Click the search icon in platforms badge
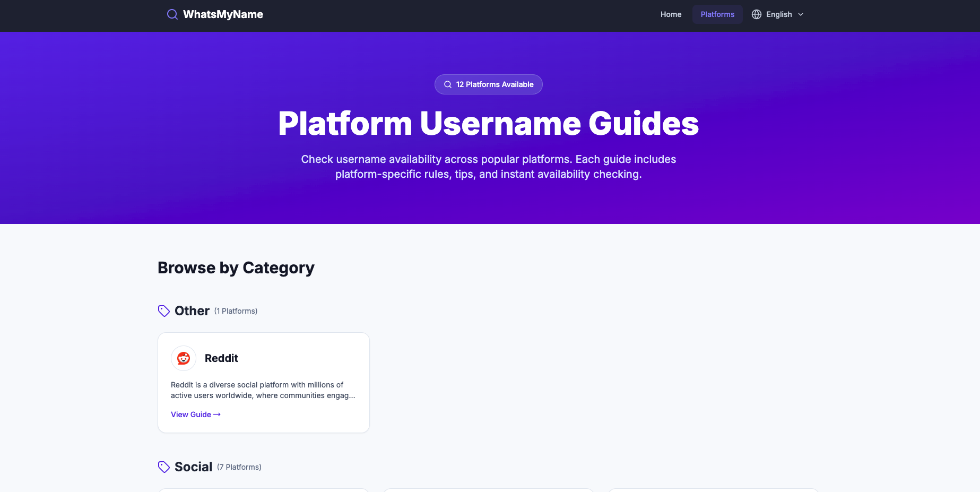The image size is (980, 492). coord(448,84)
